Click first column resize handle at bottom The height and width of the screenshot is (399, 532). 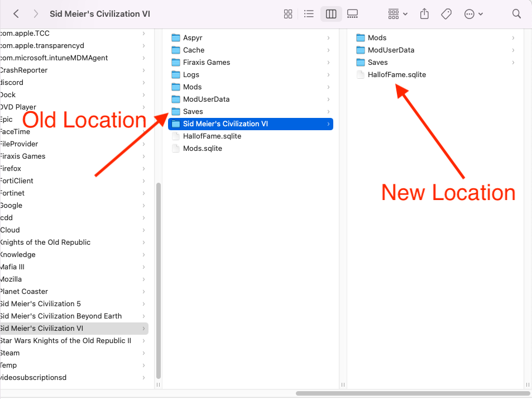(x=158, y=384)
